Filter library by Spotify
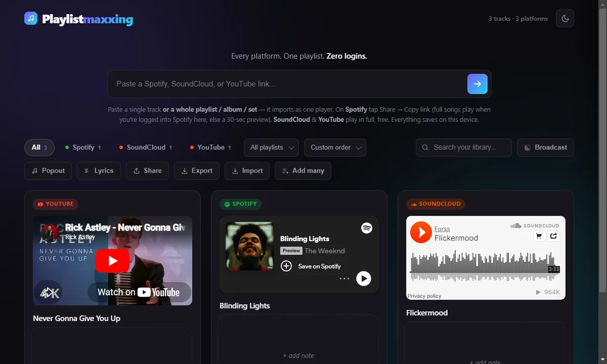 tap(83, 148)
